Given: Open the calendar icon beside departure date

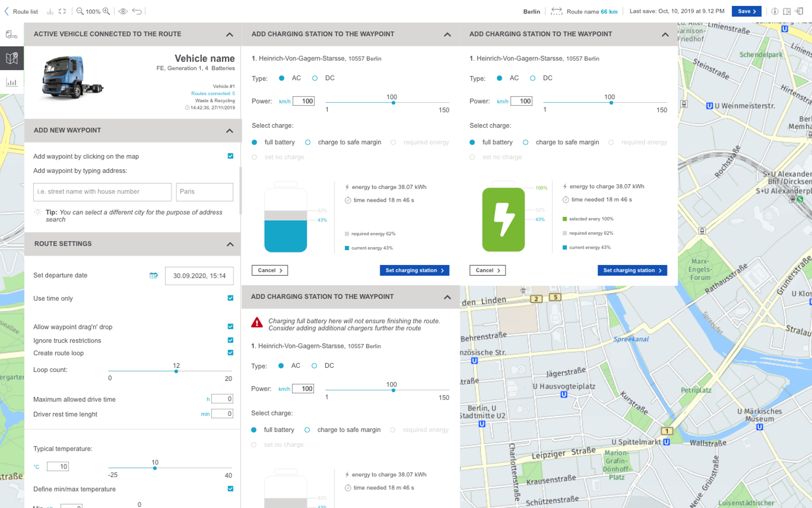Looking at the screenshot, I should click(154, 275).
